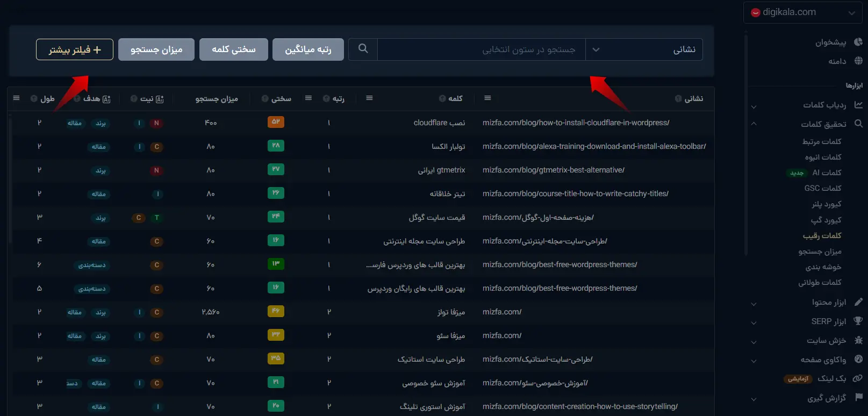Open the نشانی column selector dropdown
Image resolution: width=868 pixels, height=416 pixels.
point(644,49)
